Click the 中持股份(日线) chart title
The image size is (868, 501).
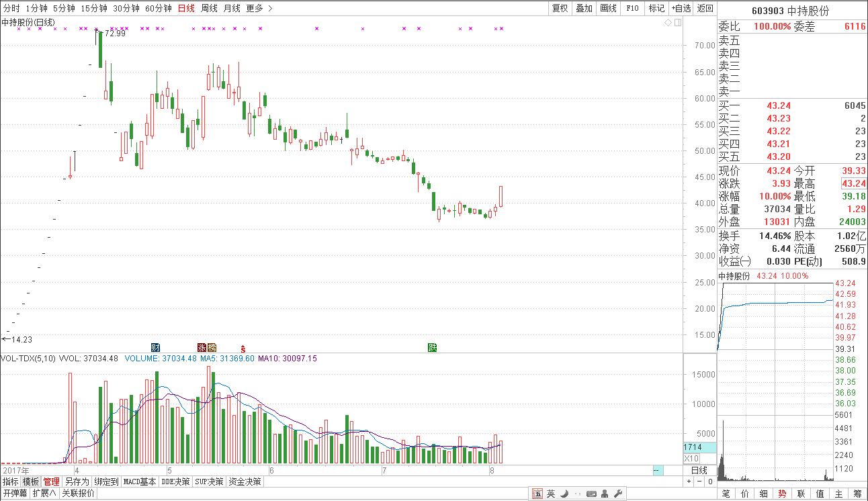pyautogui.click(x=29, y=22)
